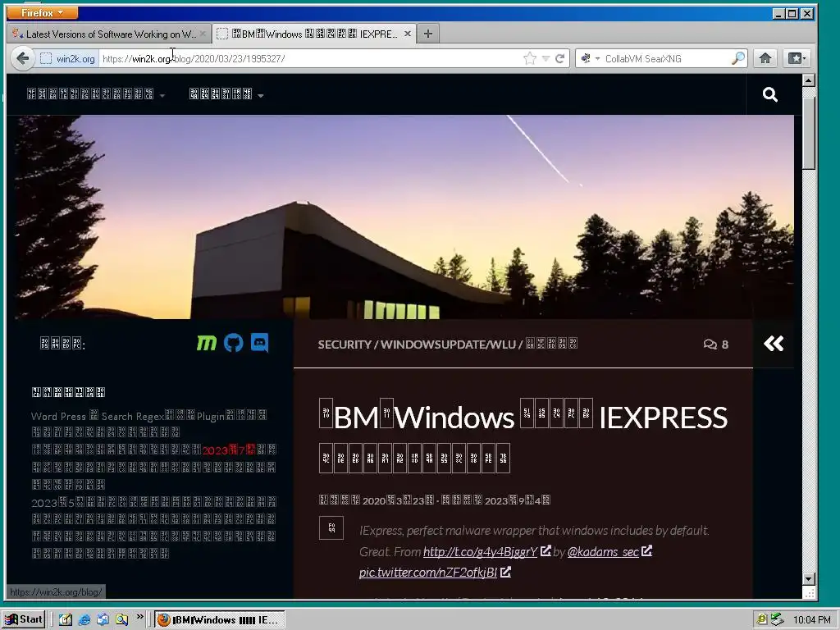The height and width of the screenshot is (630, 840).
Task: Collapse the sidebar with double chevron icon
Action: [774, 344]
